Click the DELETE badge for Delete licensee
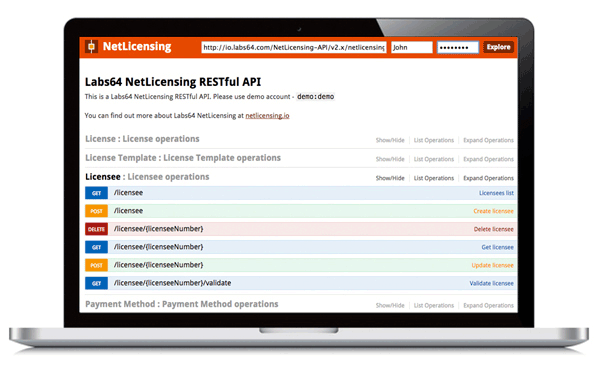Viewport: 603px width, 370px height. pyautogui.click(x=97, y=229)
